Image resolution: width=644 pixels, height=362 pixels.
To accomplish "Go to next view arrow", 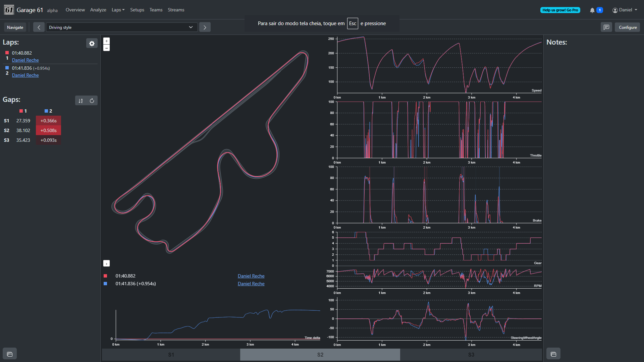I will [205, 27].
